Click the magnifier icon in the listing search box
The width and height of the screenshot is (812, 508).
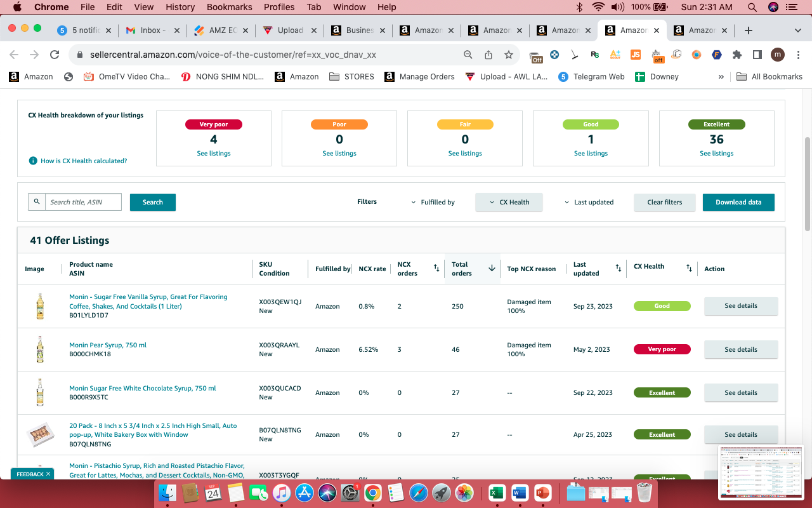[37, 202]
